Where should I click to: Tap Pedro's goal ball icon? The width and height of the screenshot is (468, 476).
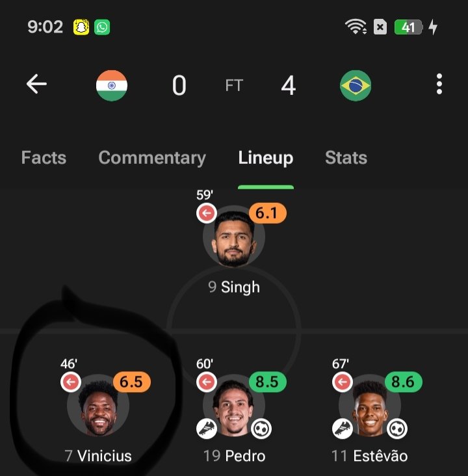pos(261,429)
